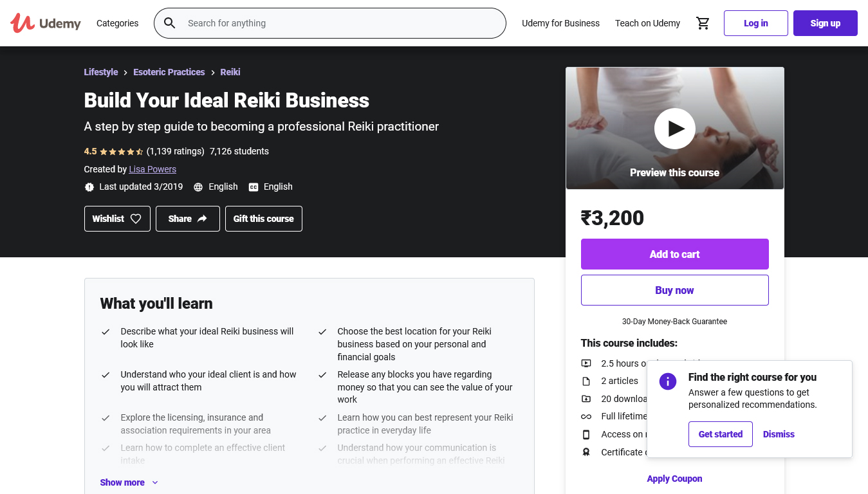This screenshot has height=494, width=868.
Task: Click the This course includes heading
Action: 629,343
